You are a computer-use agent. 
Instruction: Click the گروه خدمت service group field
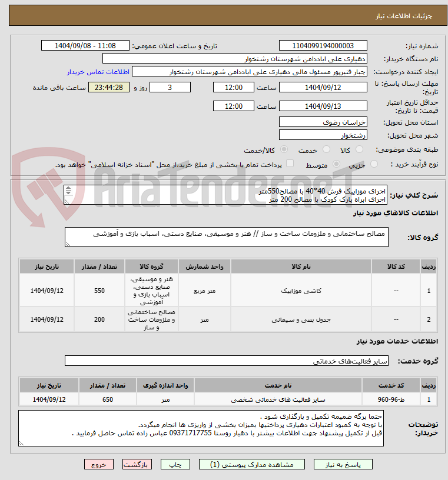point(227,361)
